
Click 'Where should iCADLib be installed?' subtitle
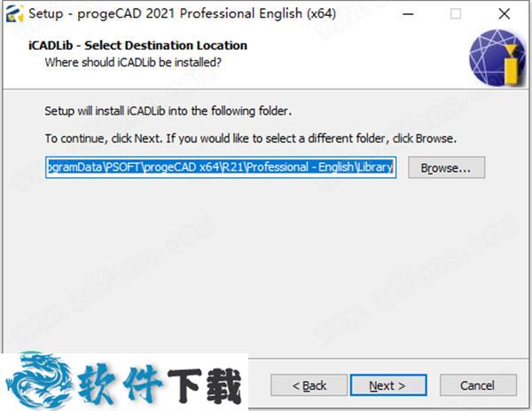pyautogui.click(x=133, y=63)
